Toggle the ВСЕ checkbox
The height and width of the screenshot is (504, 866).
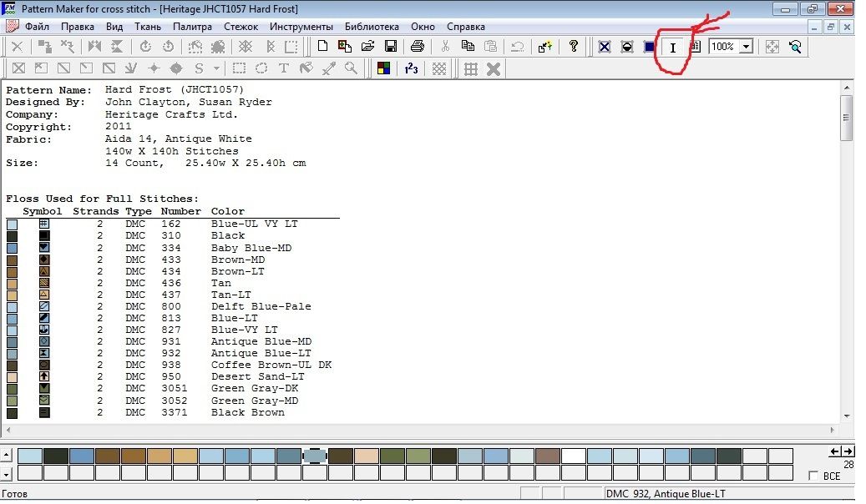[814, 476]
